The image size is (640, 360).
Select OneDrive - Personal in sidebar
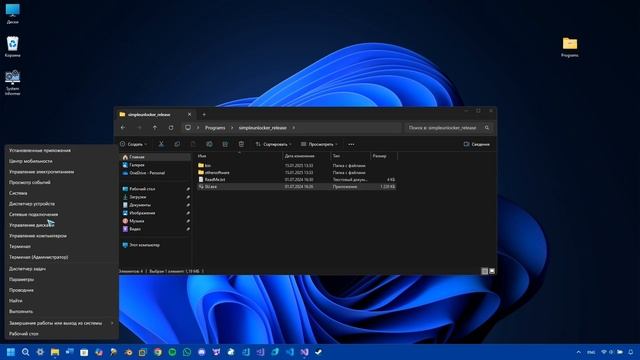(x=156, y=173)
